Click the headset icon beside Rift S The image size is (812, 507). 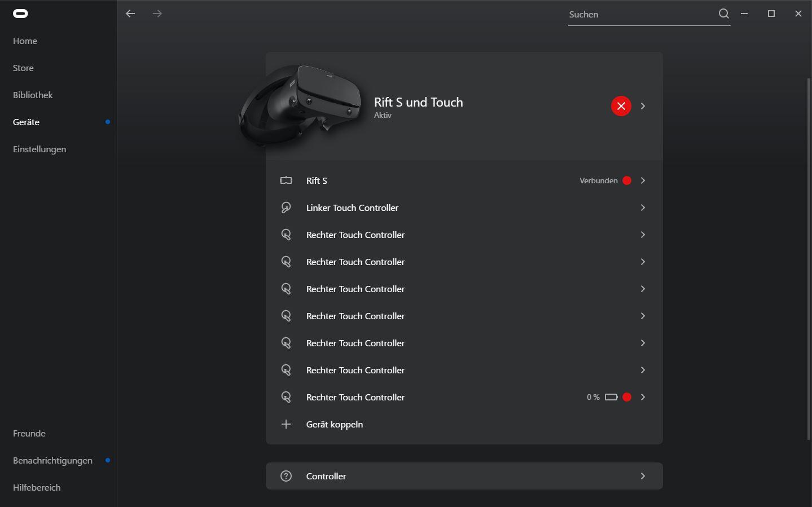click(286, 180)
